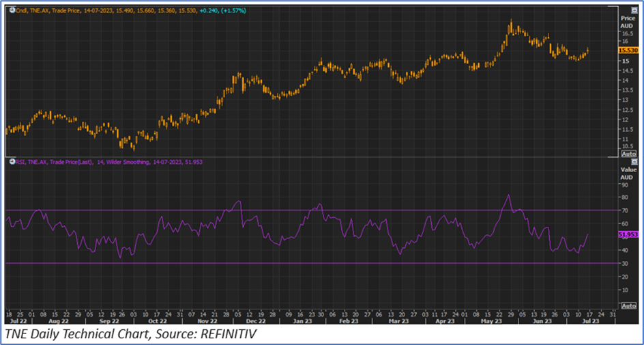
Task: Toggle Auto scaling on the price axis
Action: 628,154
